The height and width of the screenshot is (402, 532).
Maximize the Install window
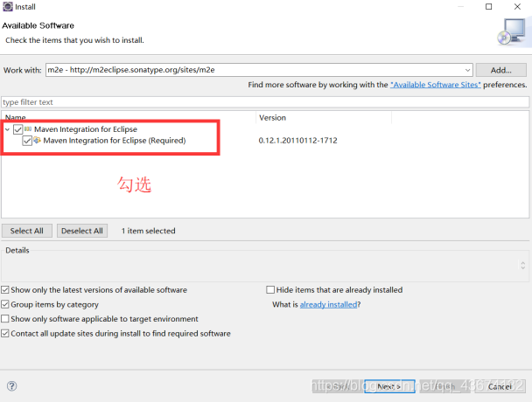click(488, 6)
